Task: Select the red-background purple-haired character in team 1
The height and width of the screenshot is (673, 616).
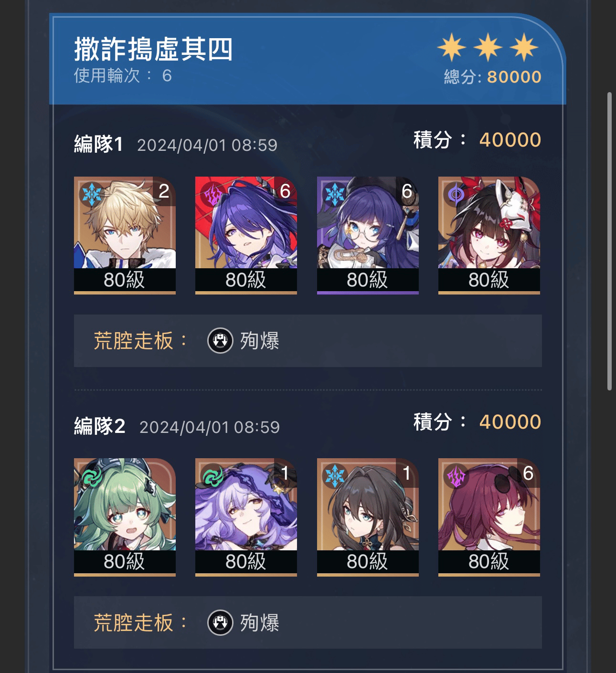Action: pyautogui.click(x=246, y=235)
